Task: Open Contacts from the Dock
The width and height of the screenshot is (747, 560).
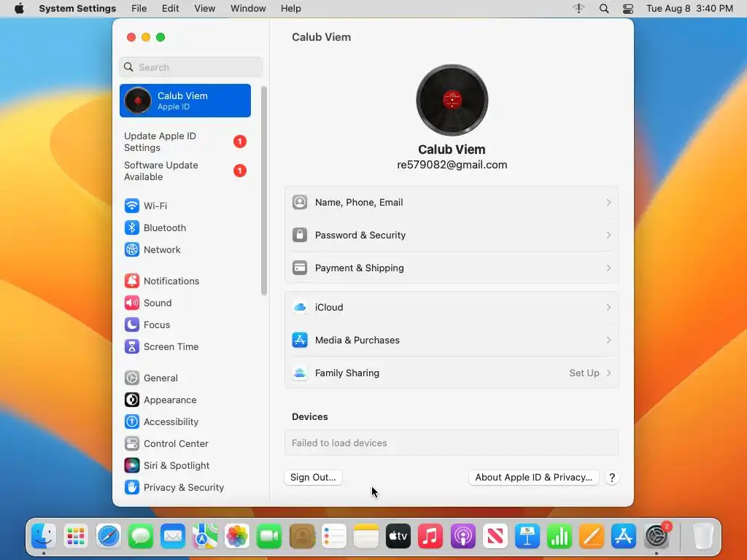Action: (x=301, y=536)
